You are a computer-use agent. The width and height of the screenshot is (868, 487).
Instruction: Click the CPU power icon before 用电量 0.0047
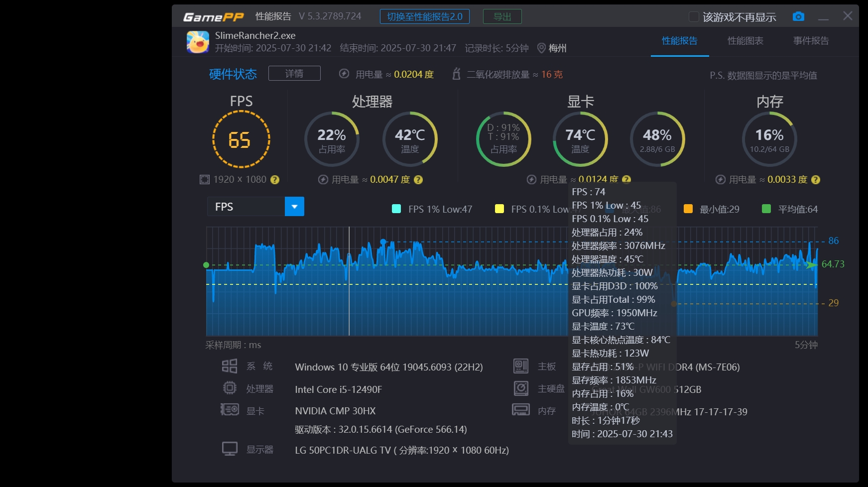coord(323,180)
